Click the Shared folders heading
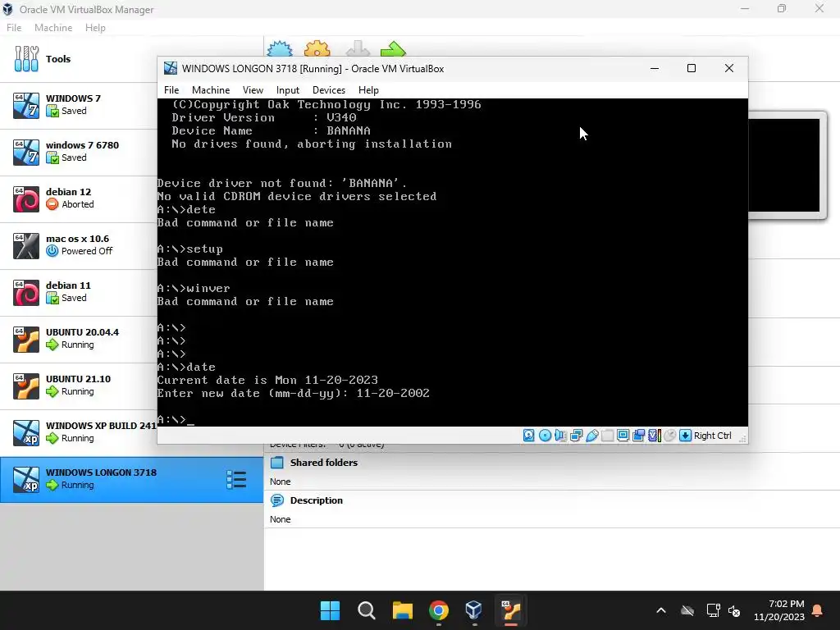Image resolution: width=840 pixels, height=630 pixels. (323, 463)
